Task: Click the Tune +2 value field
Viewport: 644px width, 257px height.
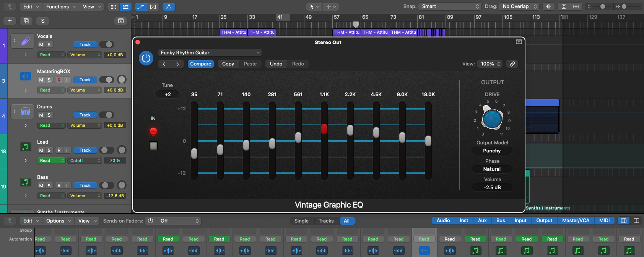Action: tap(168, 95)
